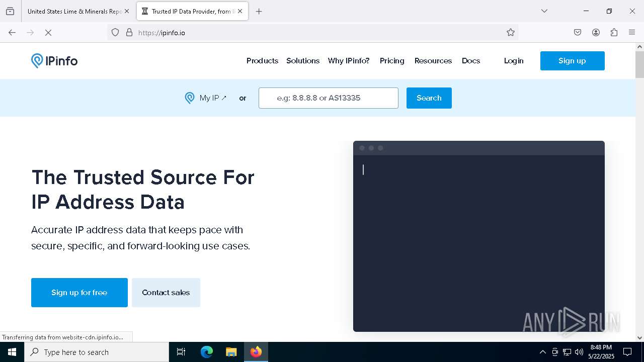Click the network tray icon

click(567, 352)
